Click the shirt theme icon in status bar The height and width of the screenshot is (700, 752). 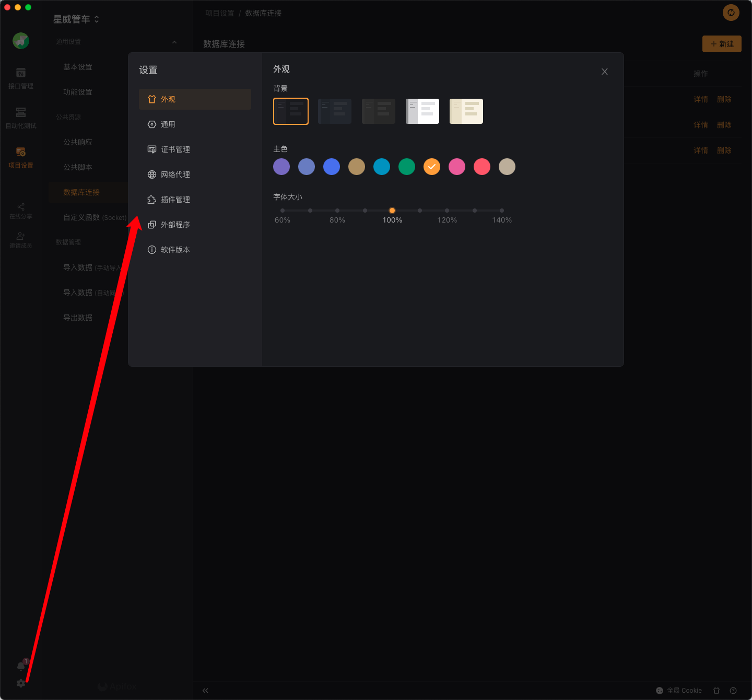point(716,691)
